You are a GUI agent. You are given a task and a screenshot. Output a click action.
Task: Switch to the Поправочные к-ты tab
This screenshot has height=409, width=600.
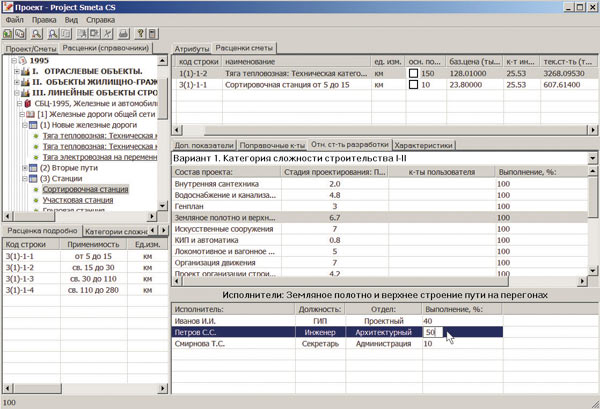pyautogui.click(x=272, y=145)
